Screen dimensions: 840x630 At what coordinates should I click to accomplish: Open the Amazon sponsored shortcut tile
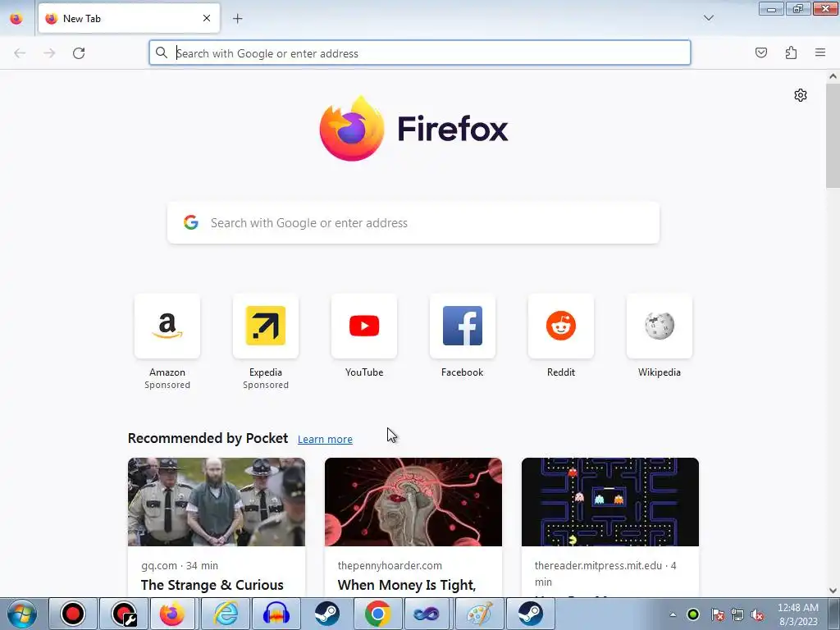point(167,326)
